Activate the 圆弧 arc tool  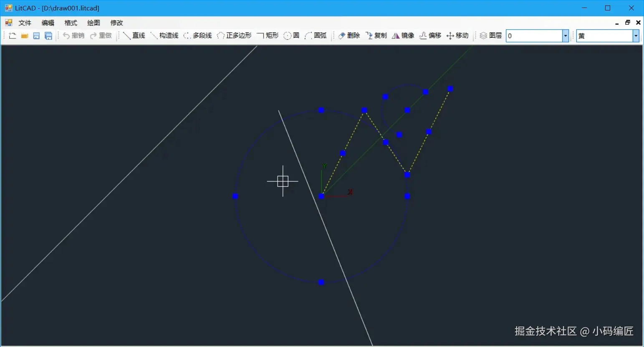[x=316, y=36]
